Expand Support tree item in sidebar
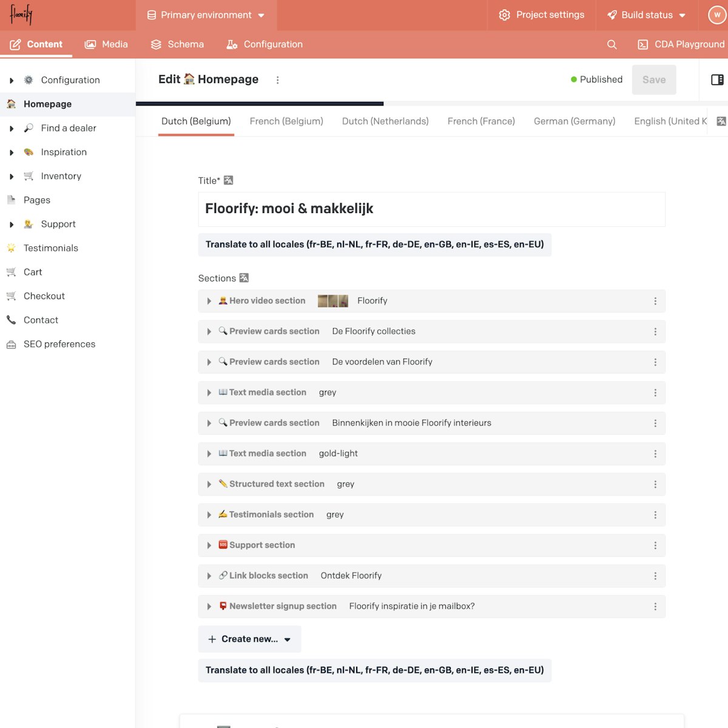Viewport: 728px width, 728px height. pyautogui.click(x=12, y=224)
